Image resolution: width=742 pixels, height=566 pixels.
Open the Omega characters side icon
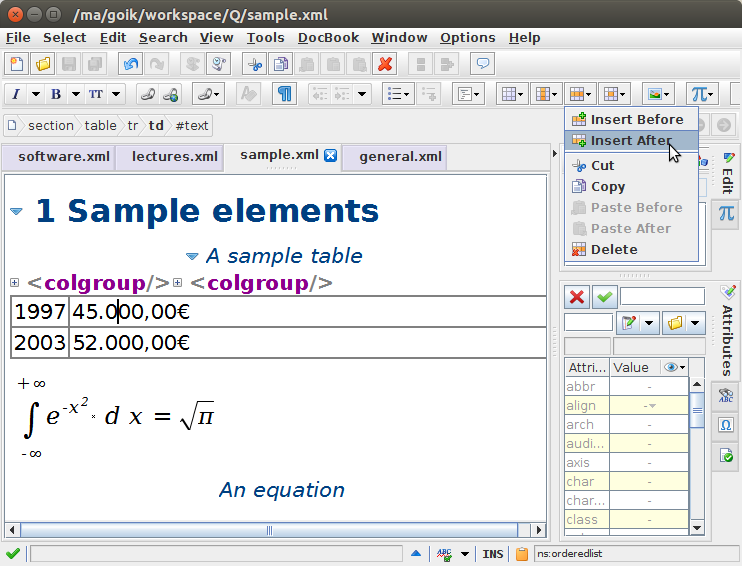(x=726, y=424)
